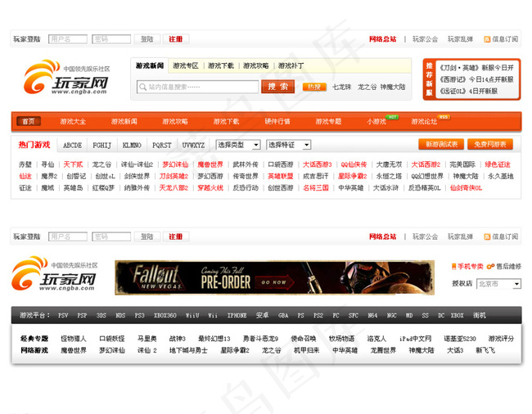532x414 pixels.
Task: Open the 英雄联盟 hot game link
Action: [x=281, y=176]
